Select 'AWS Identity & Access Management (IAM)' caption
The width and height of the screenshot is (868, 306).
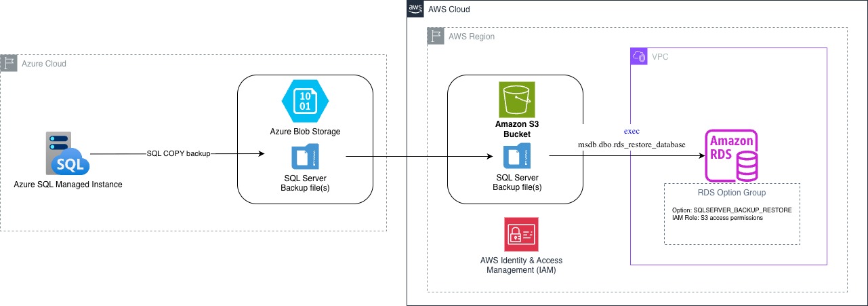(520, 265)
